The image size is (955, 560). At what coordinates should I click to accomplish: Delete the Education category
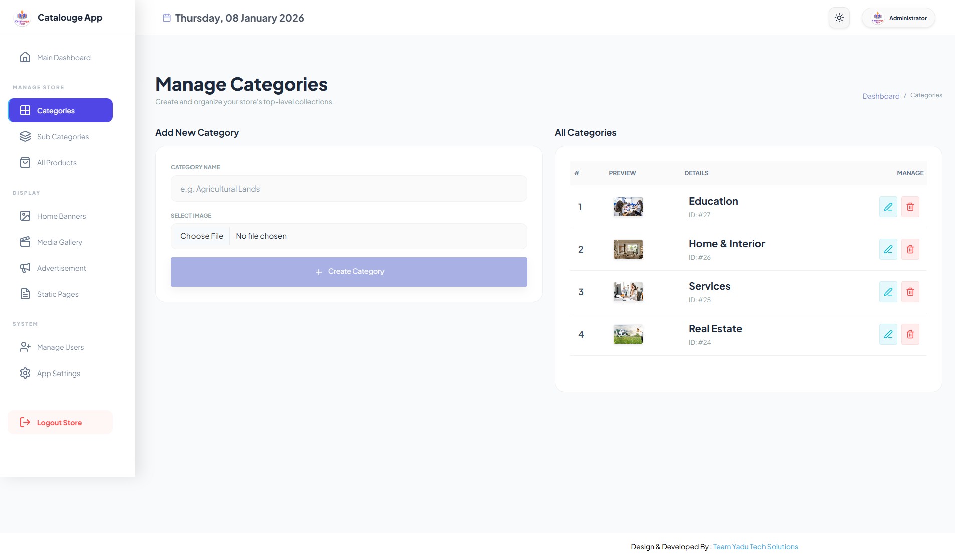[x=910, y=207]
